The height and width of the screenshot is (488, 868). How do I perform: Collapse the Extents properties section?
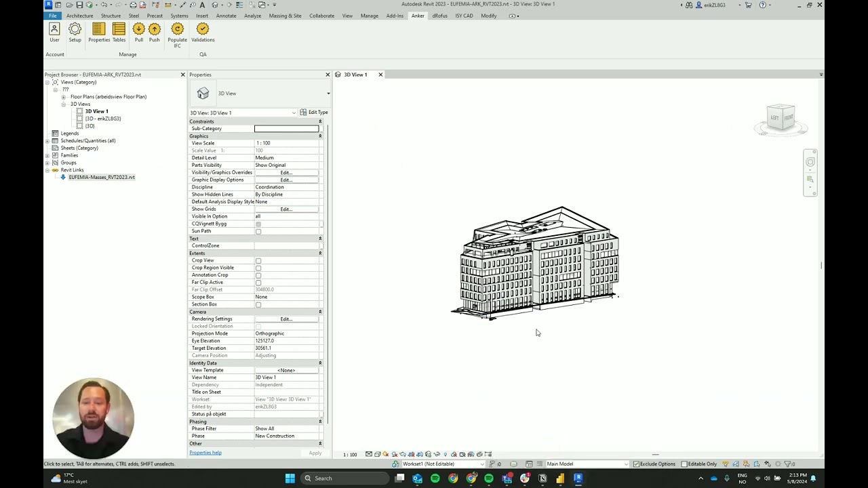pyautogui.click(x=320, y=253)
